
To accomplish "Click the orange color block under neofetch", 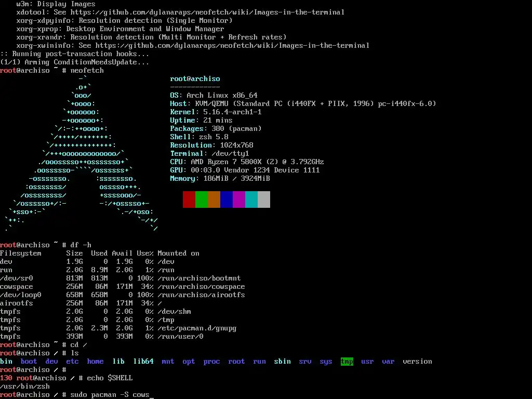I will tap(214, 199).
